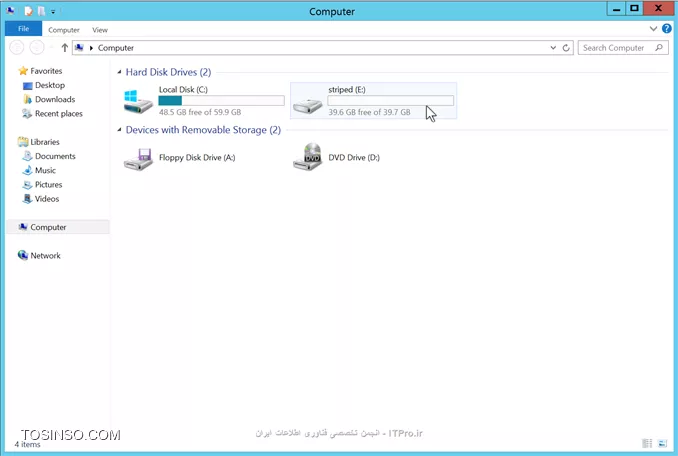Select the striped (E:) drive icon
The width and height of the screenshot is (678, 456).
pos(307,105)
